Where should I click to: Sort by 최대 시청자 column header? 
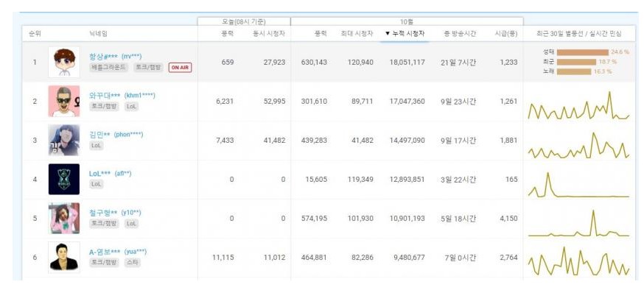pos(357,34)
